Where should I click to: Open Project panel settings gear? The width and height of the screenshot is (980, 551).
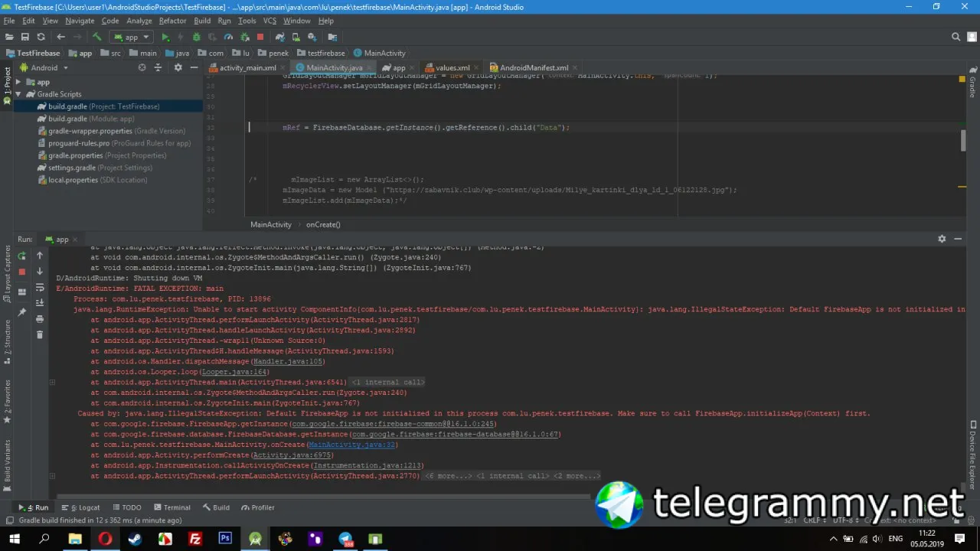coord(178,67)
